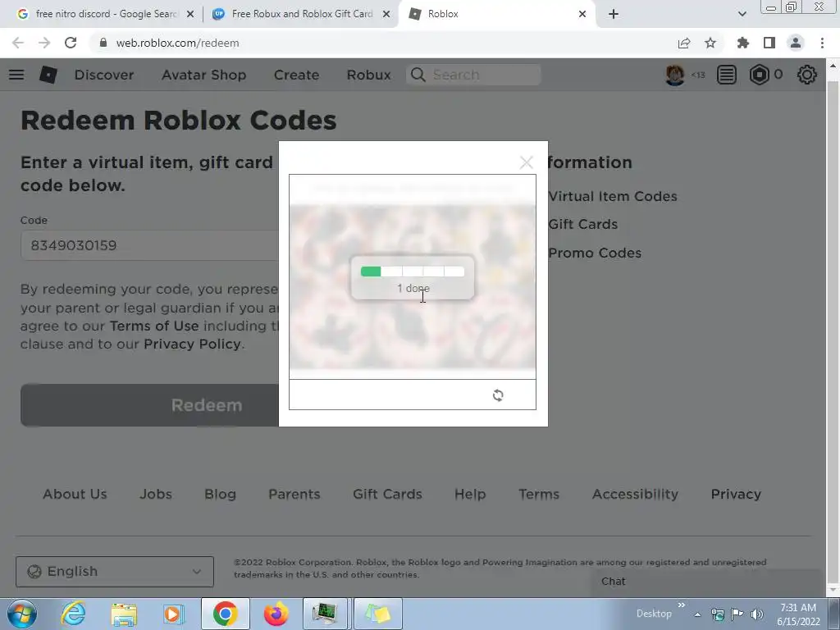
Task: Click the Redeem button
Action: pos(149,405)
